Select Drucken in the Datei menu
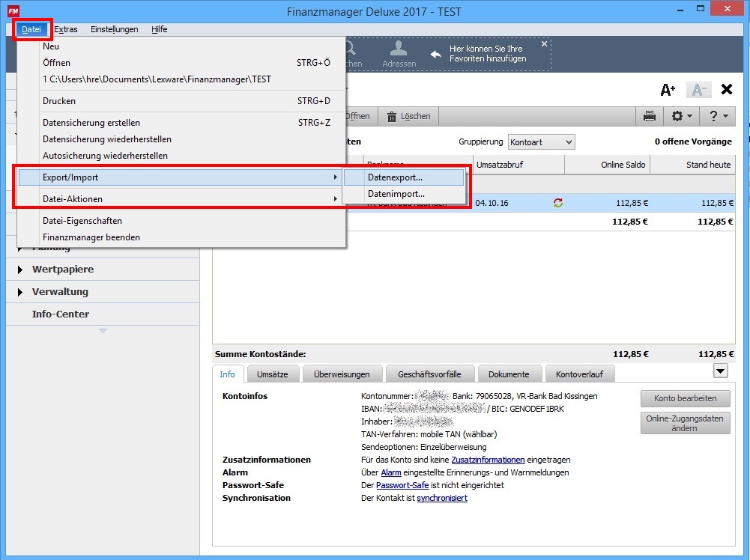 tap(181, 101)
